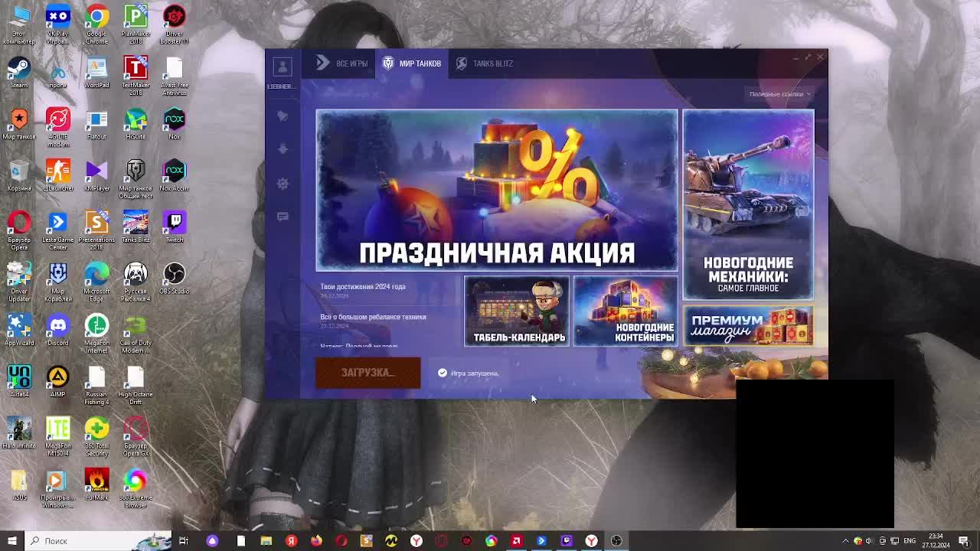Image resolution: width=980 pixels, height=551 pixels.
Task: Open TextMaker 2018 desktop shortcut
Action: [136, 77]
